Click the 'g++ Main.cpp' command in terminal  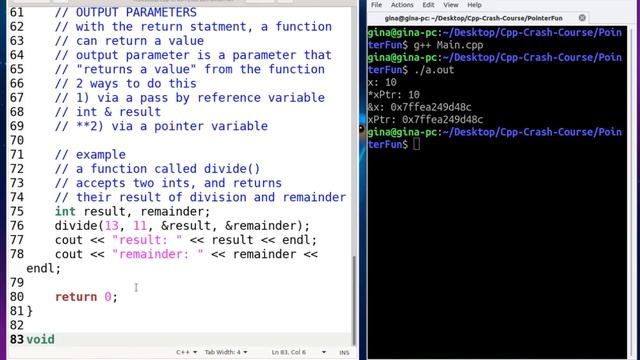pos(449,45)
